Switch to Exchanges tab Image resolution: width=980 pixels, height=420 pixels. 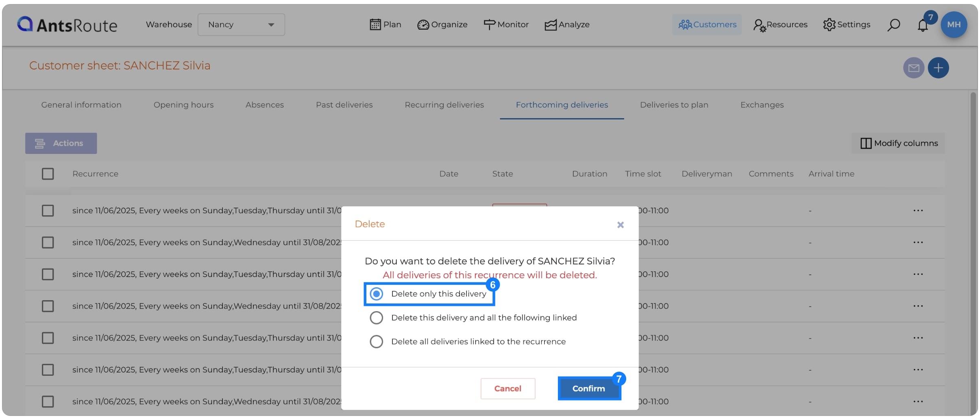point(762,105)
